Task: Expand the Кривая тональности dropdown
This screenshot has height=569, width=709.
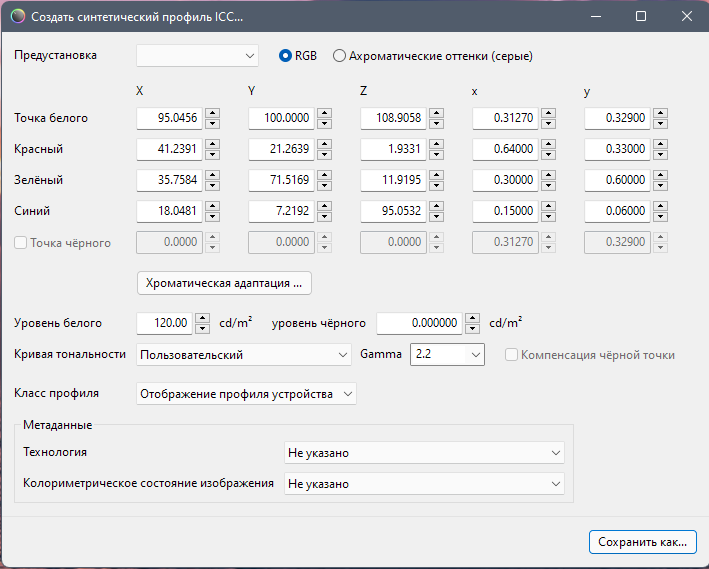Action: click(244, 355)
